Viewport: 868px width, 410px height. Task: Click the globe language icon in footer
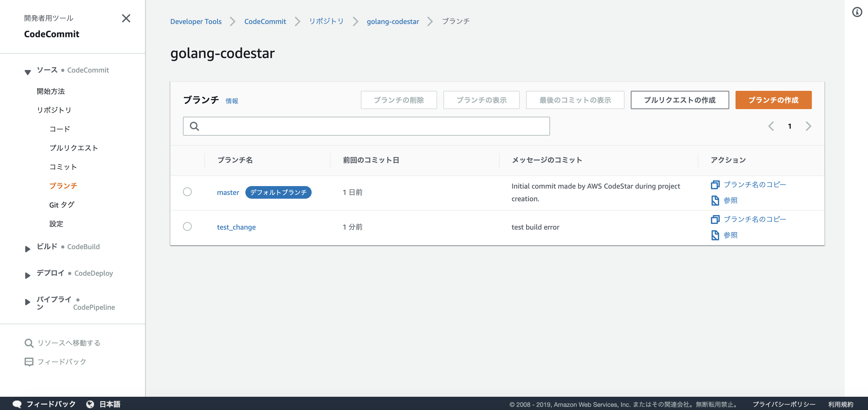click(x=90, y=404)
